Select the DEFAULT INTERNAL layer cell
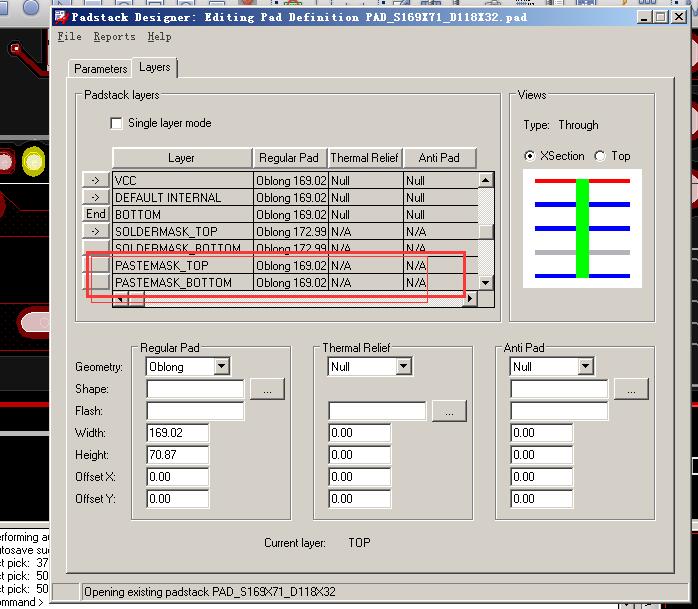Screen dimensions: 698x609 pyautogui.click(x=183, y=197)
